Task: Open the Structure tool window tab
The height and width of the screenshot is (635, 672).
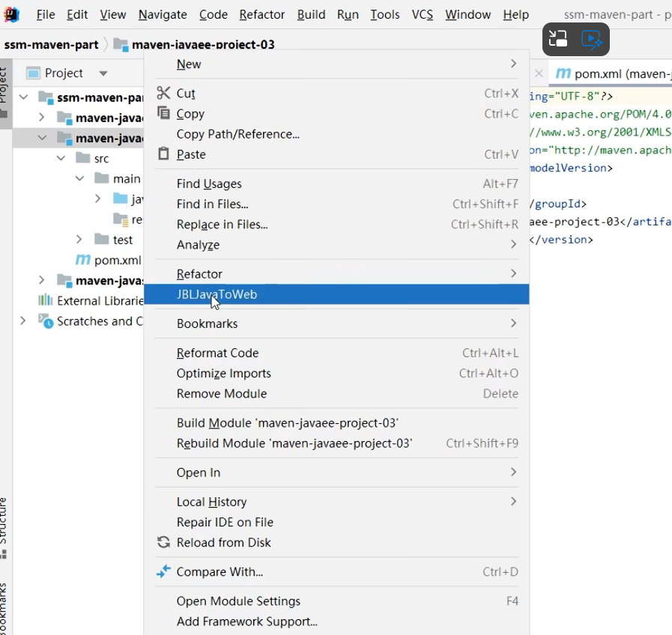Action: [x=4, y=520]
